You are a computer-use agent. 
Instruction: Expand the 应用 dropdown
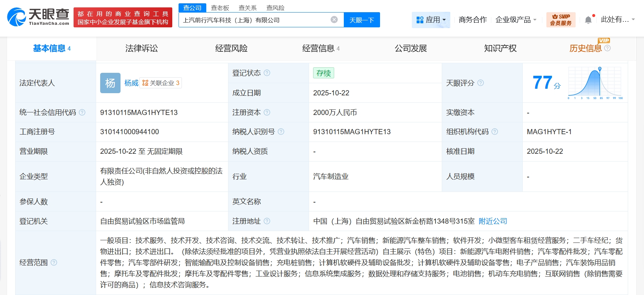[x=431, y=20]
